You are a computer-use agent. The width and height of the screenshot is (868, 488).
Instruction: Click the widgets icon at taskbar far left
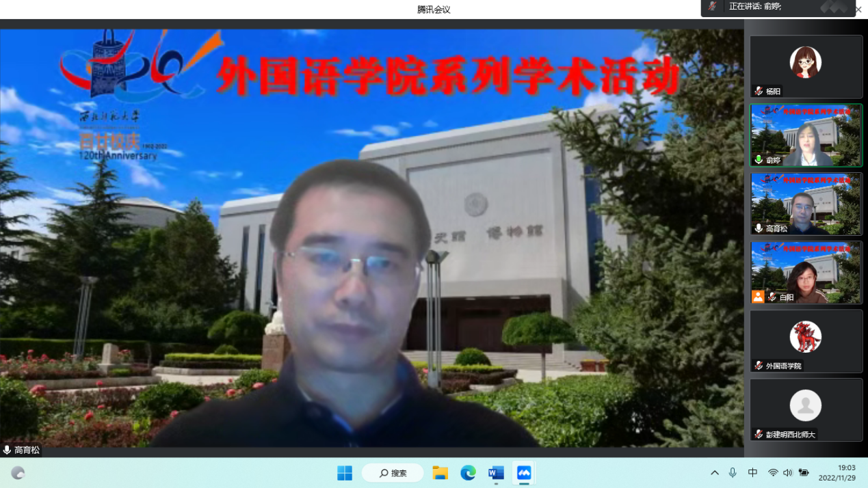pos(18,473)
